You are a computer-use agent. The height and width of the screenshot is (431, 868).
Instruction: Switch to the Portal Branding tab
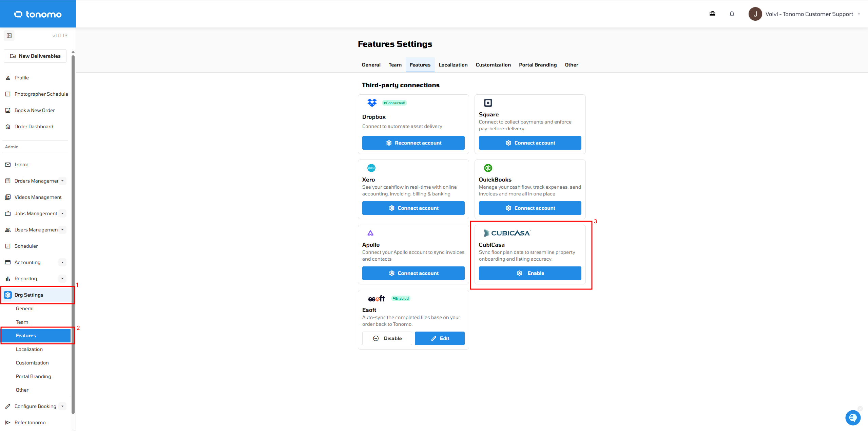pyautogui.click(x=538, y=65)
